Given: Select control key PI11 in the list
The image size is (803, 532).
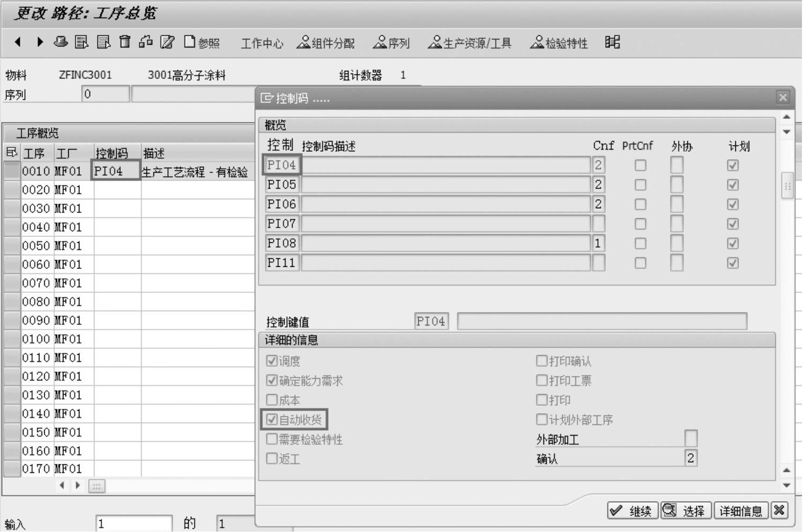Looking at the screenshot, I should tap(281, 263).
